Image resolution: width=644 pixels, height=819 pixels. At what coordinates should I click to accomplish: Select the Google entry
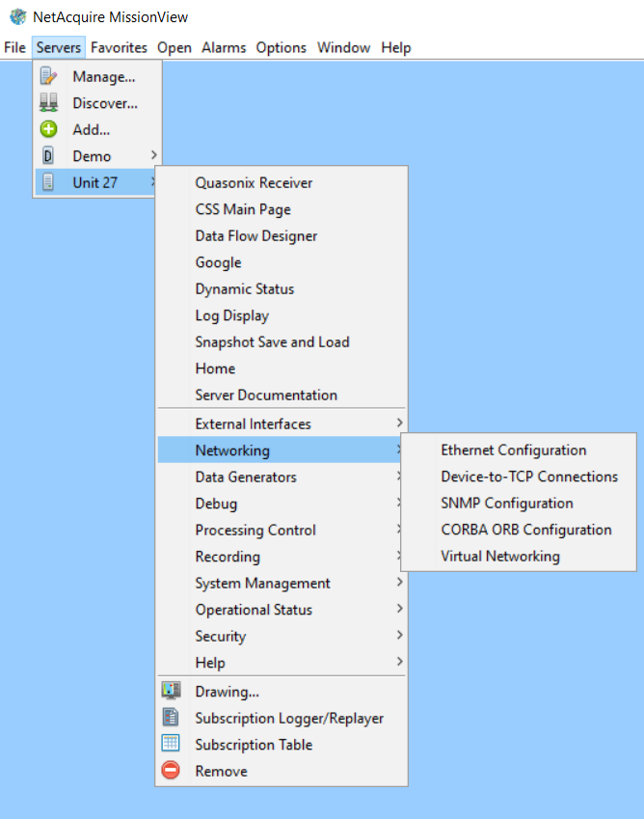click(282, 262)
